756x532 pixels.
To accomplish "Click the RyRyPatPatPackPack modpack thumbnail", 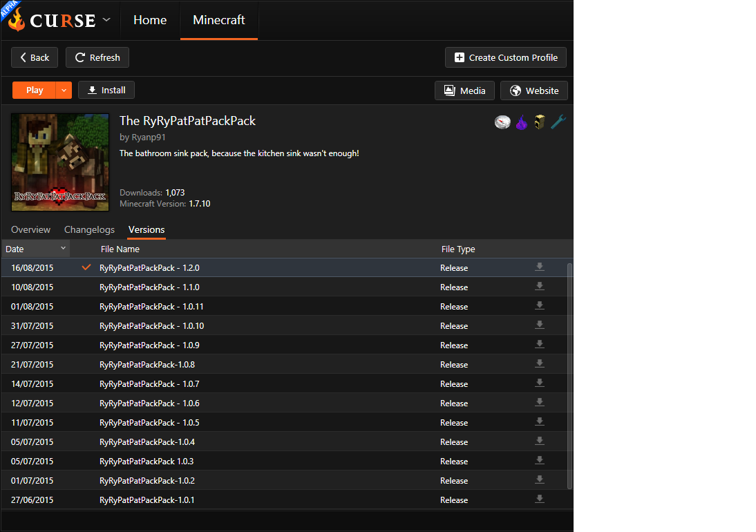I will coord(60,162).
